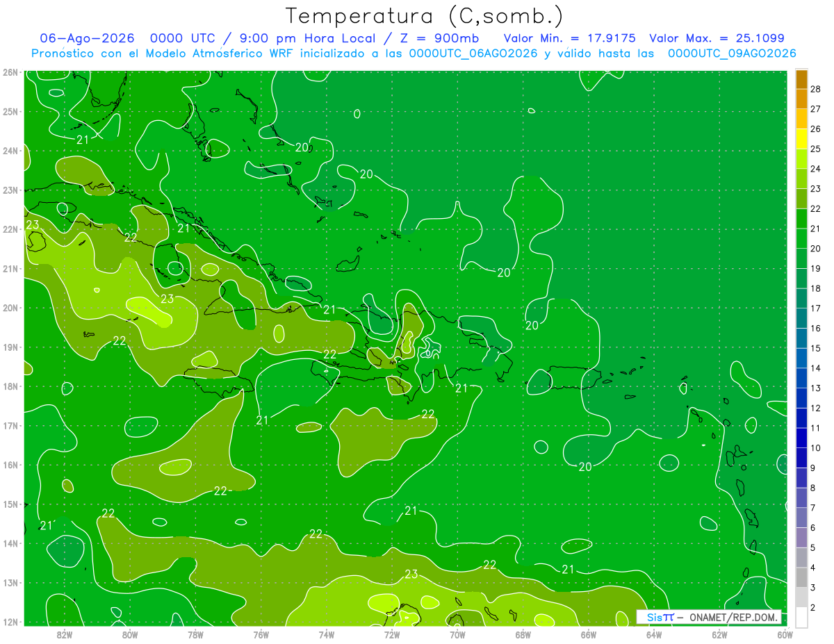Click the '76W' longitude label
The height and width of the screenshot is (644, 834).
click(x=261, y=634)
